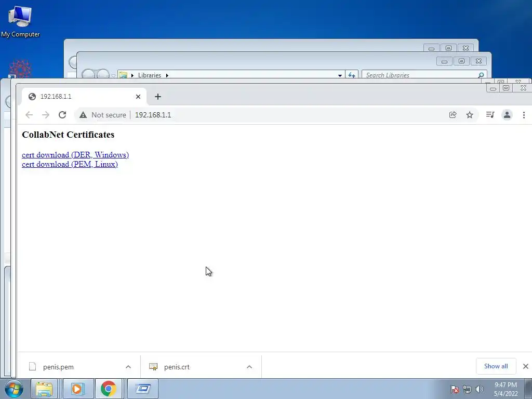Expand options for penis.pem download
This screenshot has width=532, height=399.
(128, 367)
